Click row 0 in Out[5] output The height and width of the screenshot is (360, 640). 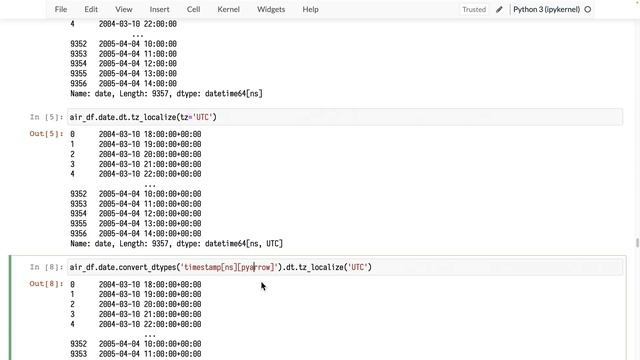[x=136, y=134]
